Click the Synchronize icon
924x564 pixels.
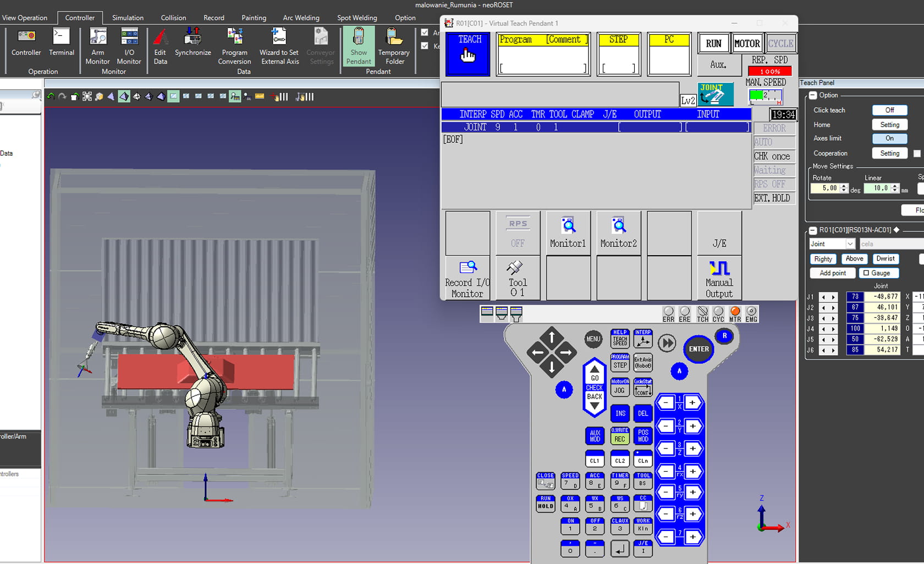[193, 43]
